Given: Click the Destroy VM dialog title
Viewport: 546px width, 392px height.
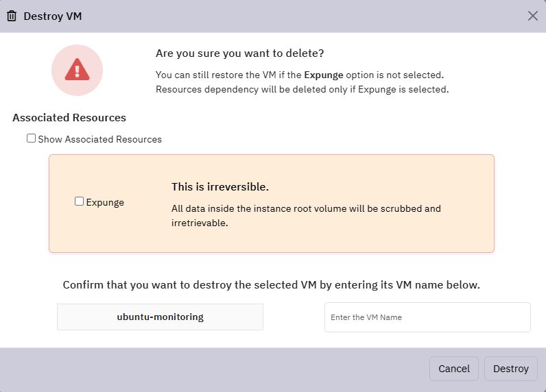Looking at the screenshot, I should tap(53, 16).
